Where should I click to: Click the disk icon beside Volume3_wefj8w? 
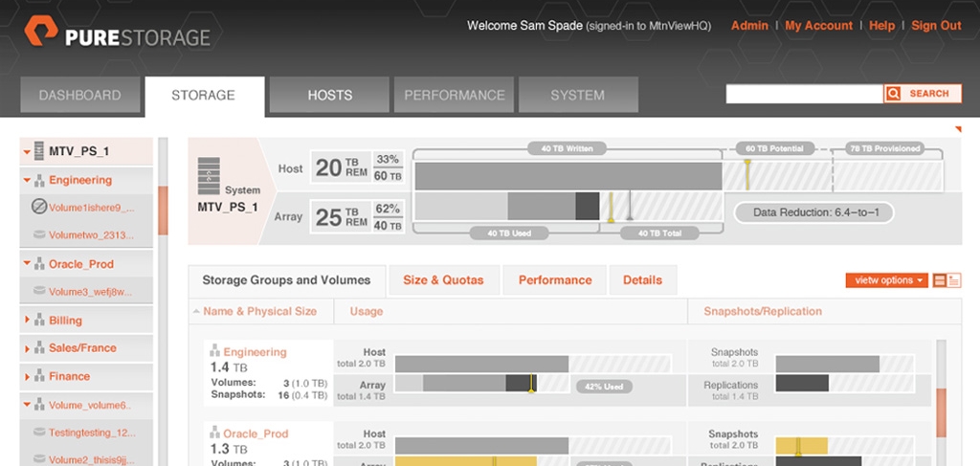tap(39, 291)
